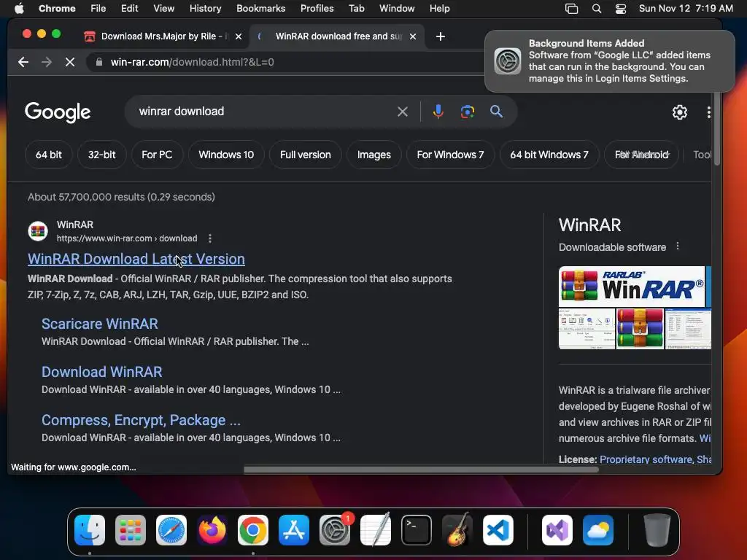Open Visual Studio from the Dock
This screenshot has width=747, height=560.
(557, 529)
